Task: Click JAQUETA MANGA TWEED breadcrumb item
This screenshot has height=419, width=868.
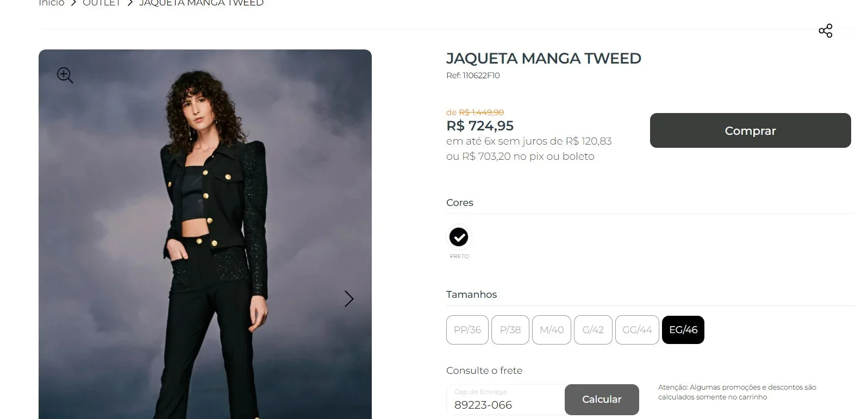Action: click(201, 3)
